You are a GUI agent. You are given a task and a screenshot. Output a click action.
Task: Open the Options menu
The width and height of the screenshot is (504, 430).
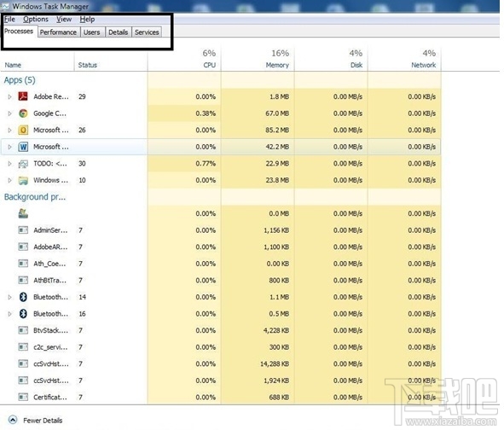click(x=36, y=20)
